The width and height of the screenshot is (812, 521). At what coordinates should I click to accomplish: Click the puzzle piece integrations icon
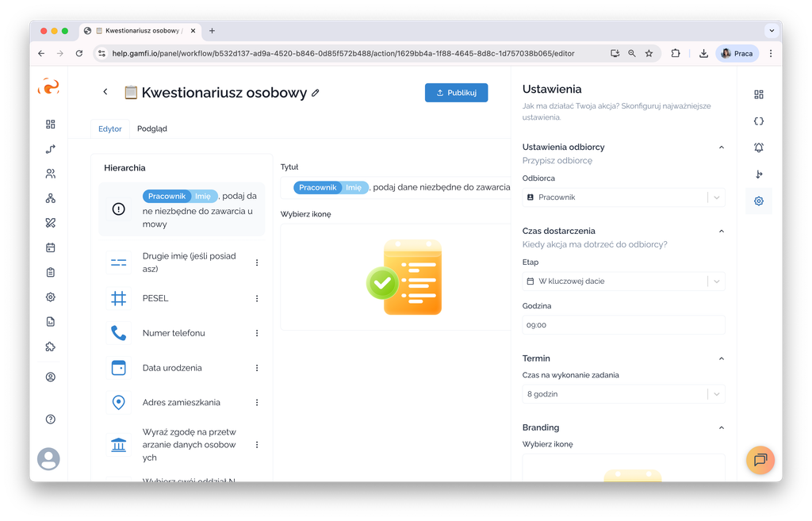51,347
